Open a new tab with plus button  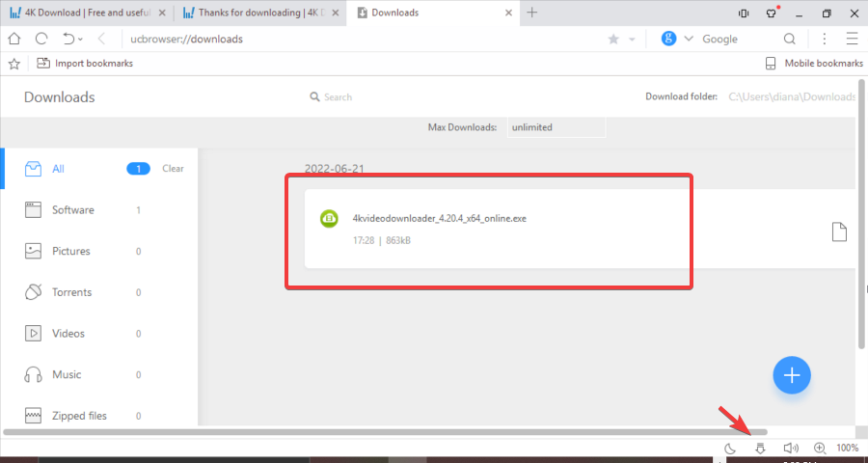[x=532, y=13]
